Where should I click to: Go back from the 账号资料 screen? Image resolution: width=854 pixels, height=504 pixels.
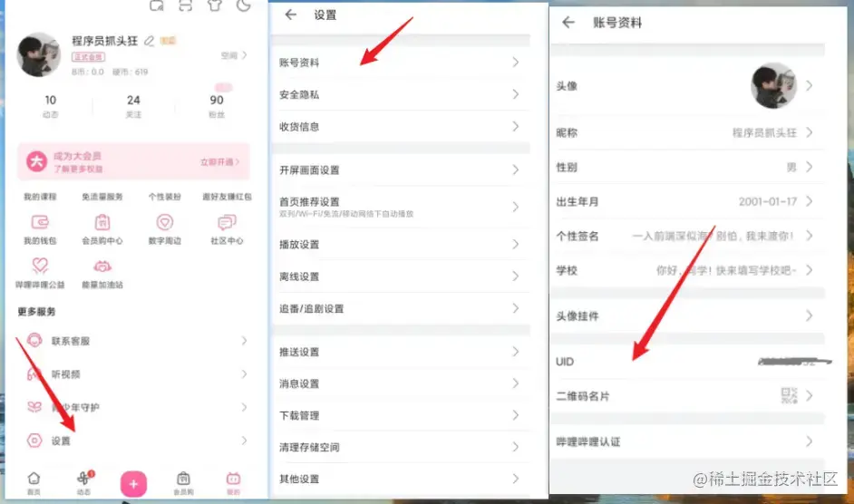click(568, 23)
